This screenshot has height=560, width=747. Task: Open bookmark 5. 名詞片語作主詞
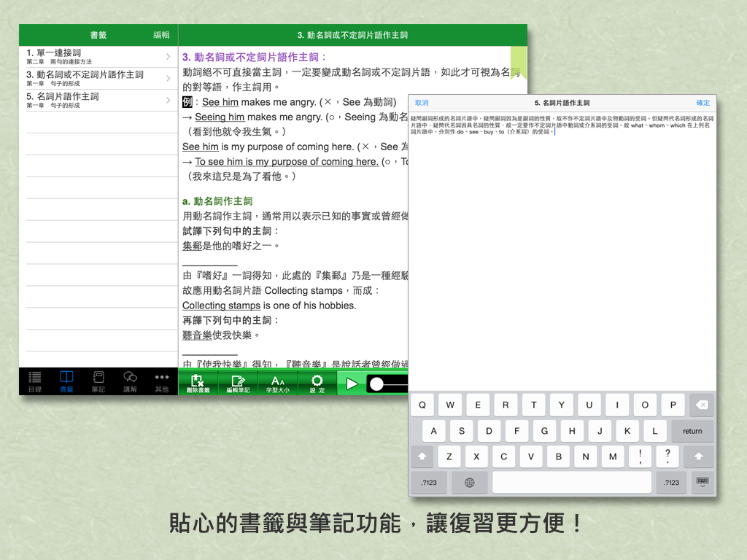(x=98, y=100)
